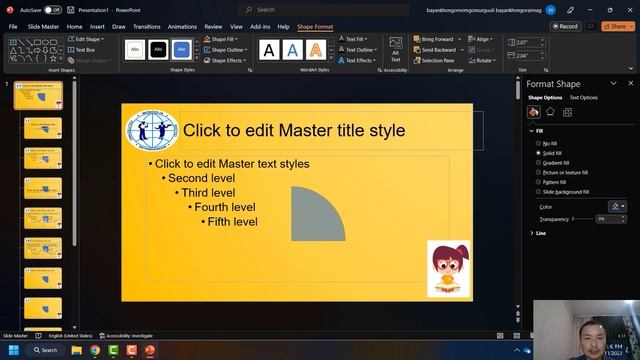640x360 pixels.
Task: Apply the black filled shape style preset
Action: click(x=158, y=50)
